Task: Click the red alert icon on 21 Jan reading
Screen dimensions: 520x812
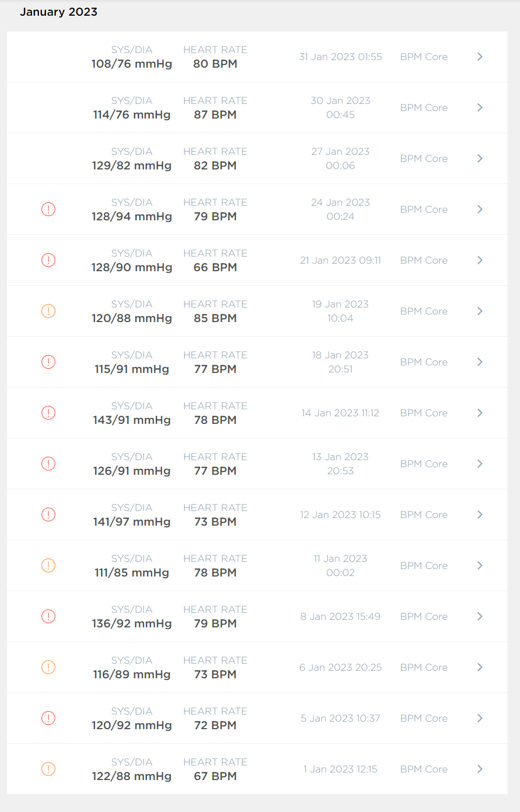Action: point(48,260)
